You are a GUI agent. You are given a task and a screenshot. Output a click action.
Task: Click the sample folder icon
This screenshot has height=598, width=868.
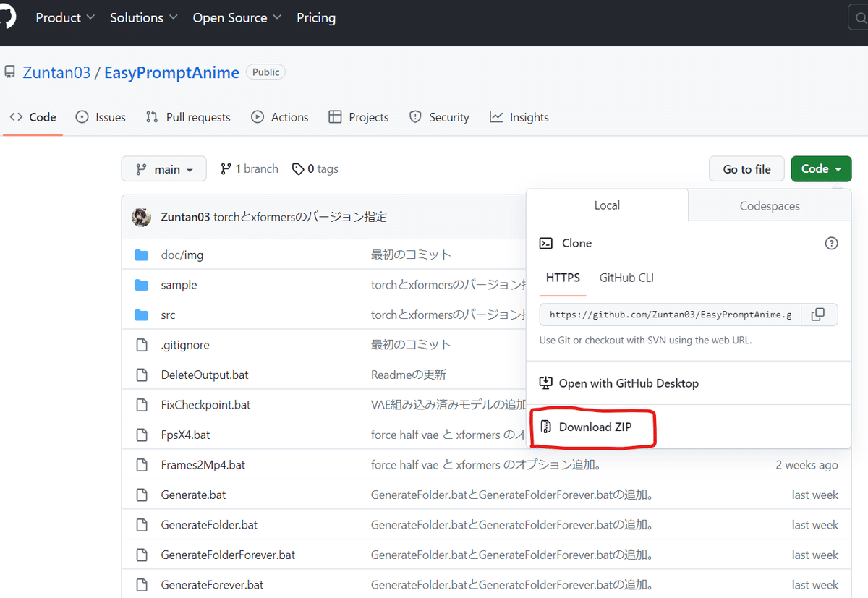point(141,285)
